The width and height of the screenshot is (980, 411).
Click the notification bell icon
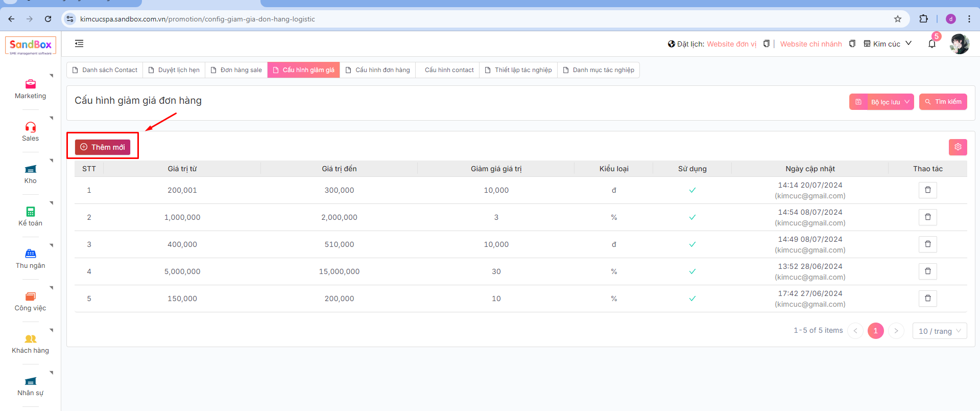[x=931, y=44]
